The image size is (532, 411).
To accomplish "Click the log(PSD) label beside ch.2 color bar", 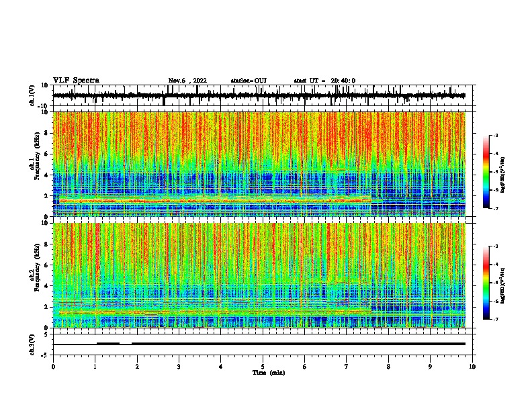I will tap(503, 286).
